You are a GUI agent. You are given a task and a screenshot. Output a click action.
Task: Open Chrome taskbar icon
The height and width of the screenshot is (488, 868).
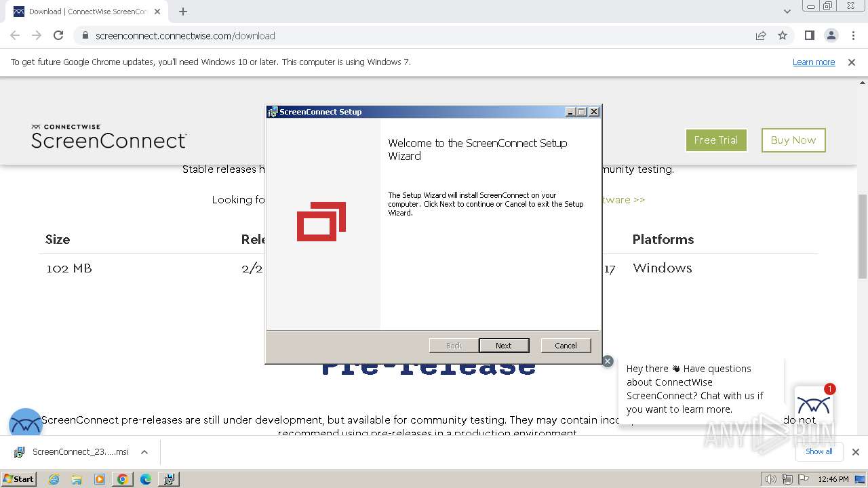pyautogui.click(x=123, y=479)
